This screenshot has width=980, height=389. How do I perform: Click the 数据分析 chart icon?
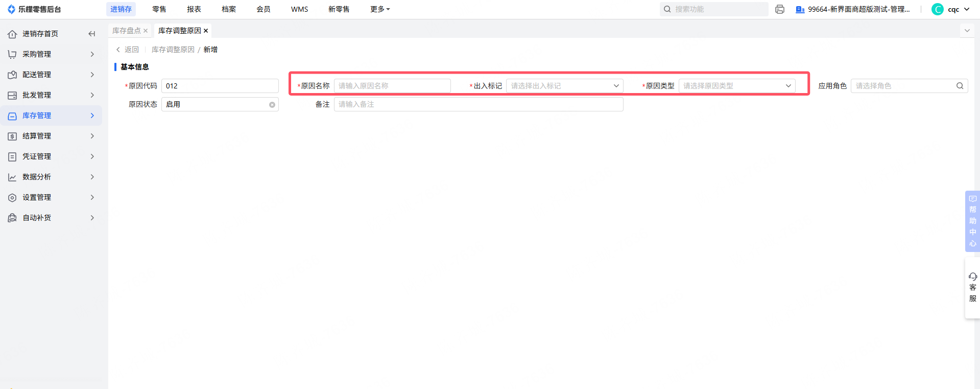tap(12, 177)
